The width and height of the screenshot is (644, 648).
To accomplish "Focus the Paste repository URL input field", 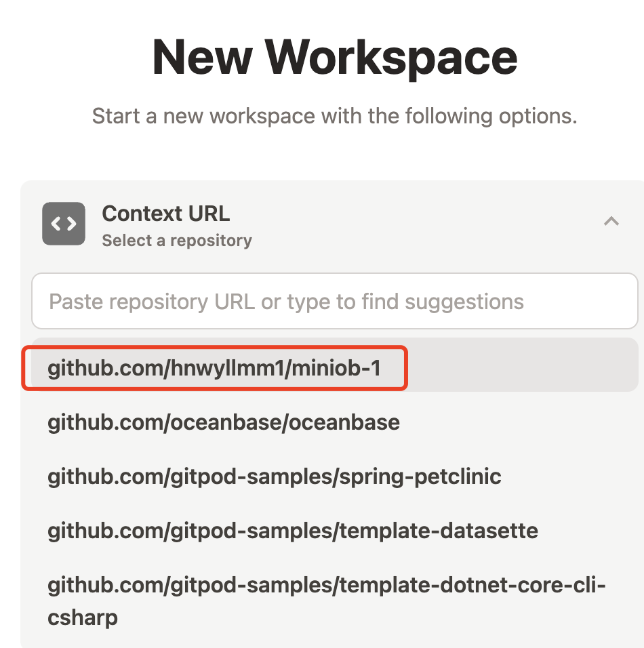I will [335, 301].
